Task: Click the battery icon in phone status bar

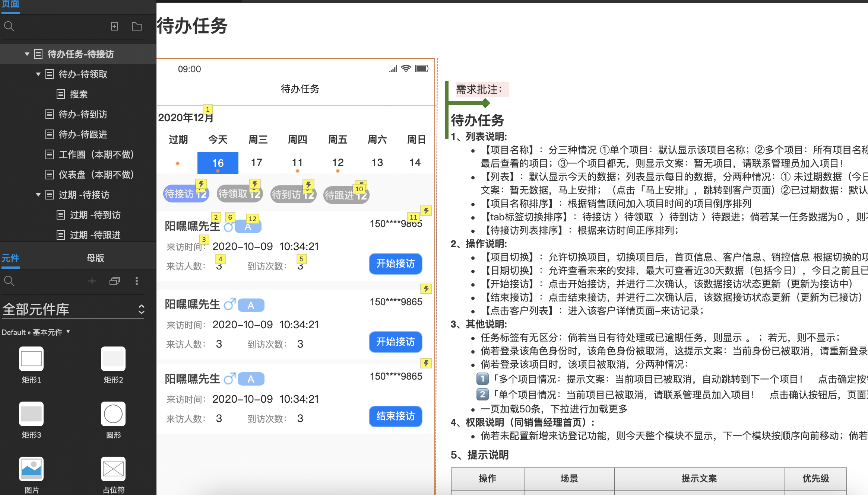Action: 422,68
